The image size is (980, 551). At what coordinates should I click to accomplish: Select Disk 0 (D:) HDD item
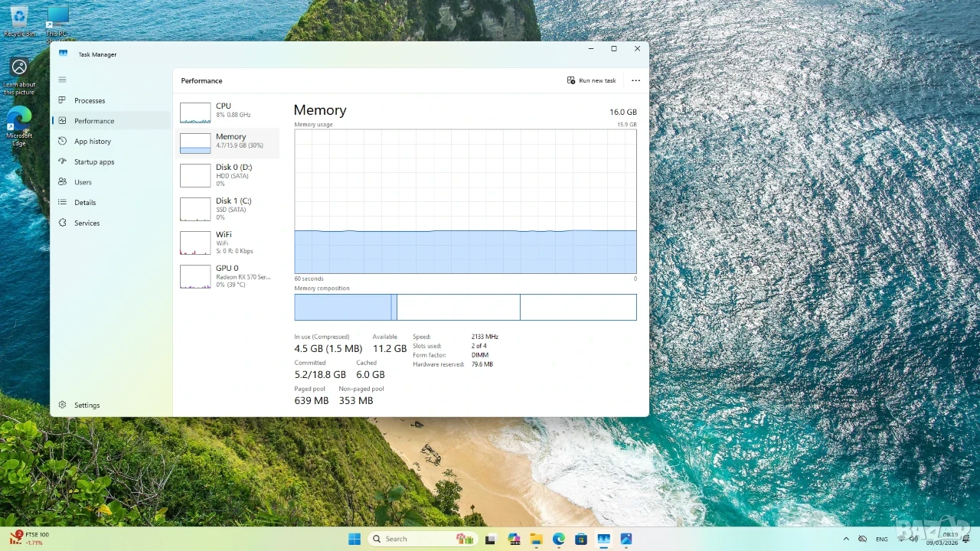pyautogui.click(x=229, y=175)
